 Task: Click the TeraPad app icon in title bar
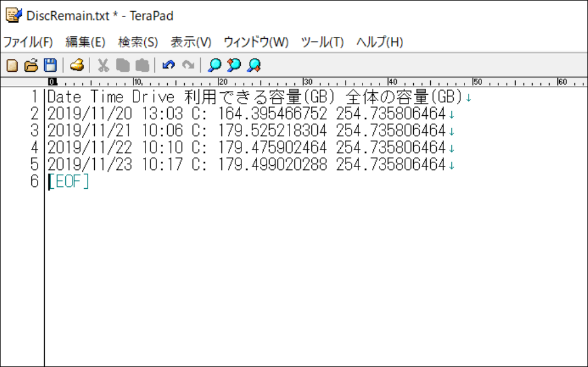(x=14, y=15)
